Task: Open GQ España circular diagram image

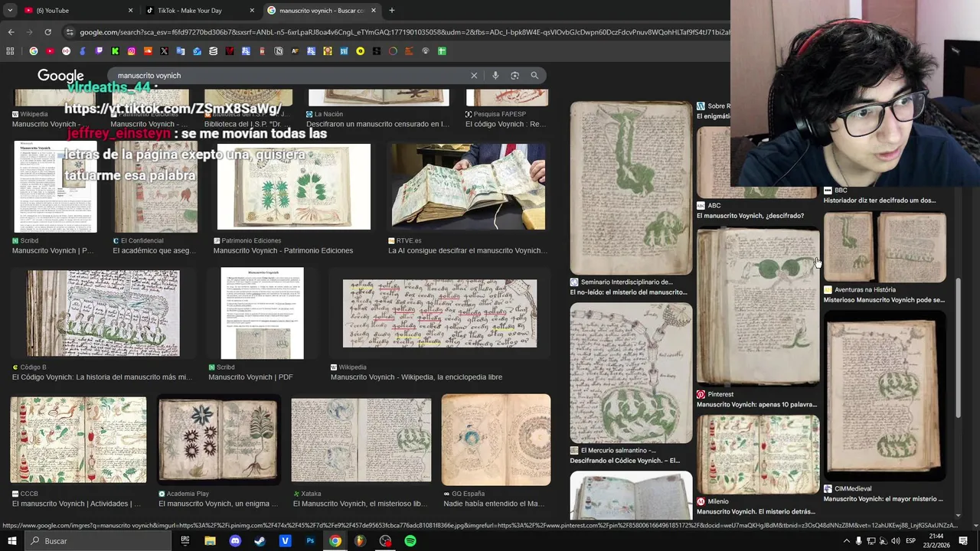Action: click(495, 441)
